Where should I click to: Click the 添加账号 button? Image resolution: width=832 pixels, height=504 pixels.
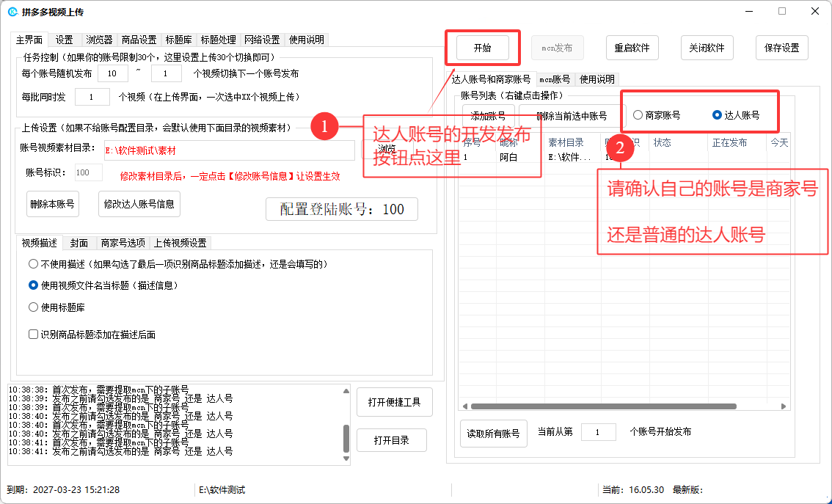[x=488, y=116]
